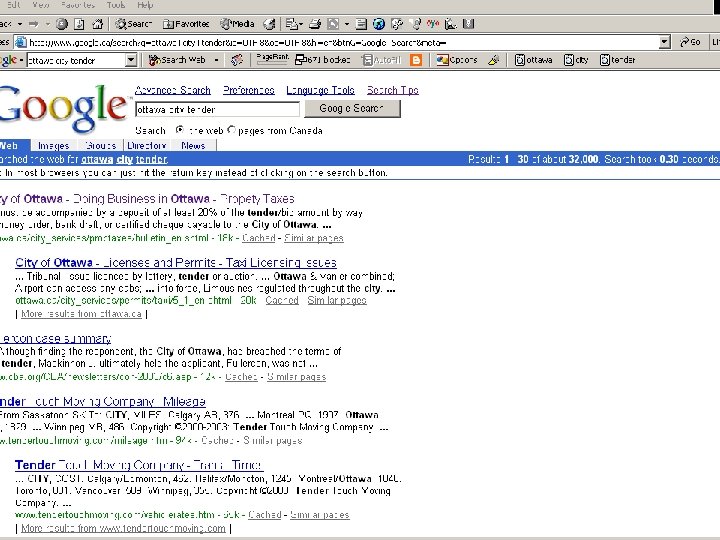The image size is (720, 540).
Task: Expand the Search Web dropdown arrow
Action: coord(216,60)
